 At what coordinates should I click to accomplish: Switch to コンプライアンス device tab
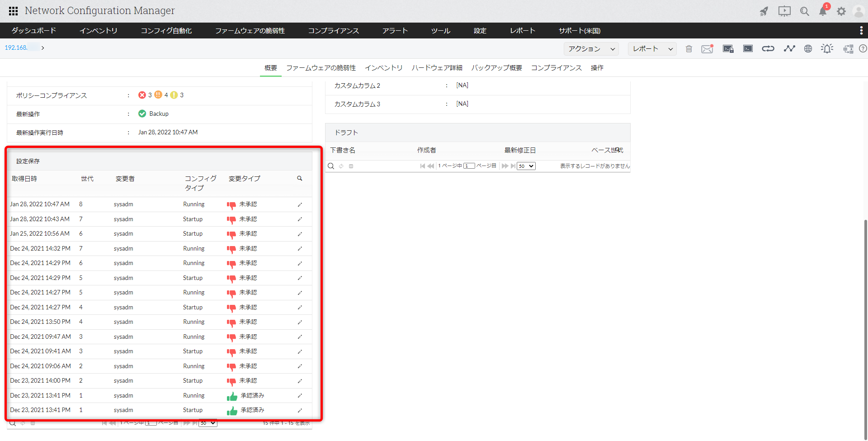click(x=557, y=68)
